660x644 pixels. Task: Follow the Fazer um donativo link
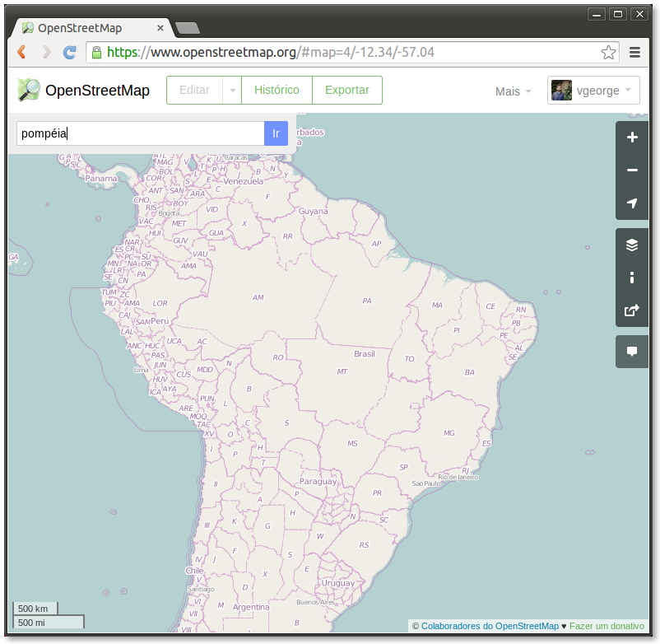tap(607, 626)
